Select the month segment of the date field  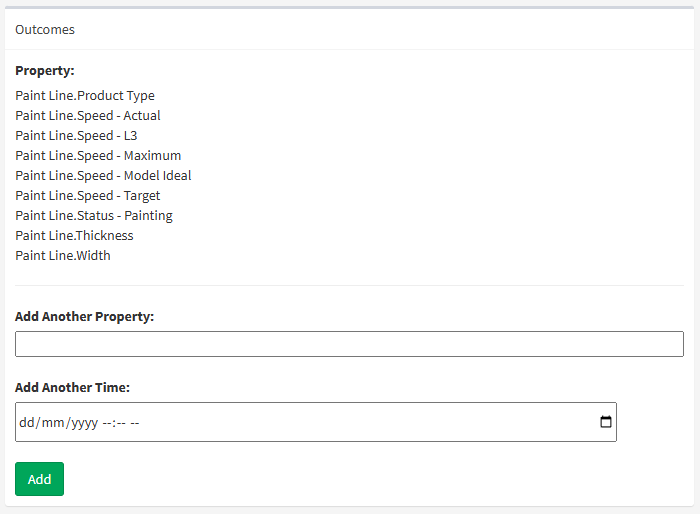pyautogui.click(x=51, y=422)
